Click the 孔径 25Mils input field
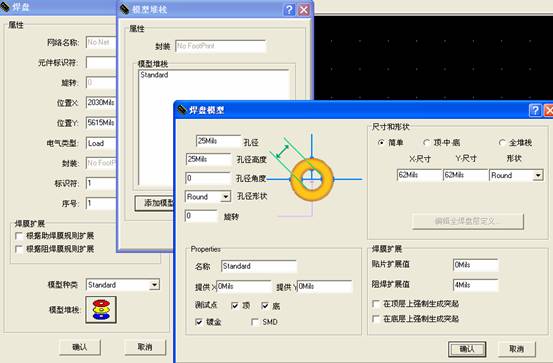The image size is (553, 363). [218, 141]
